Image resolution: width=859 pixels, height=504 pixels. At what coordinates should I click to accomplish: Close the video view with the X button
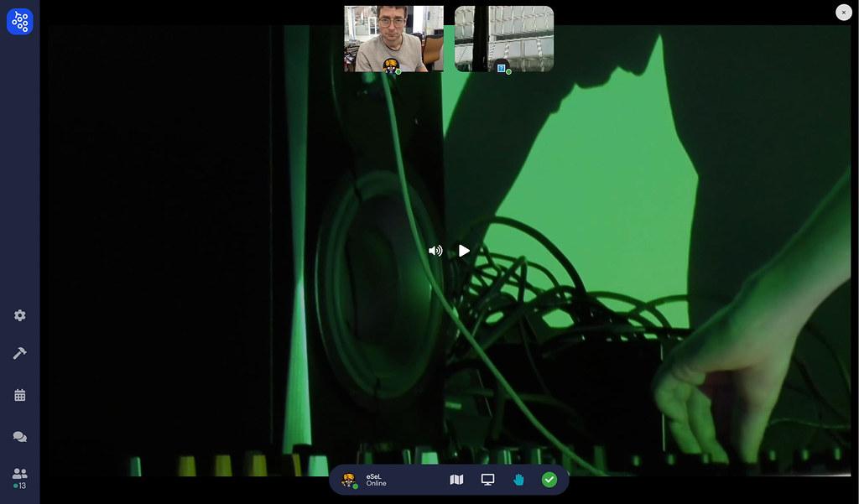(844, 13)
